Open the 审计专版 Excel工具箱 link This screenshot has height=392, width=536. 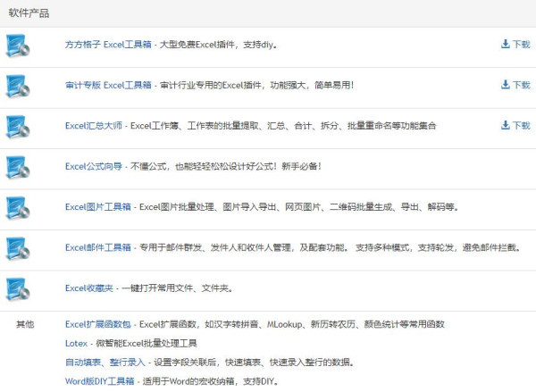[x=108, y=85]
